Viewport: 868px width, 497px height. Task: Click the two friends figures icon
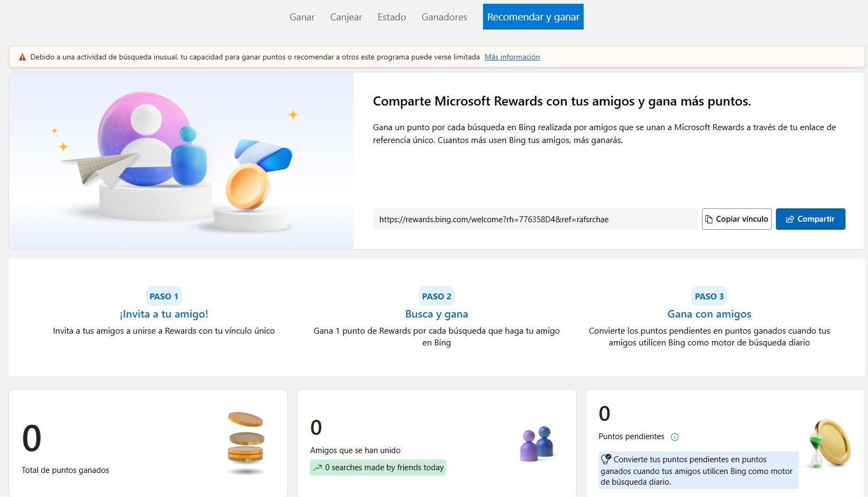pyautogui.click(x=537, y=444)
